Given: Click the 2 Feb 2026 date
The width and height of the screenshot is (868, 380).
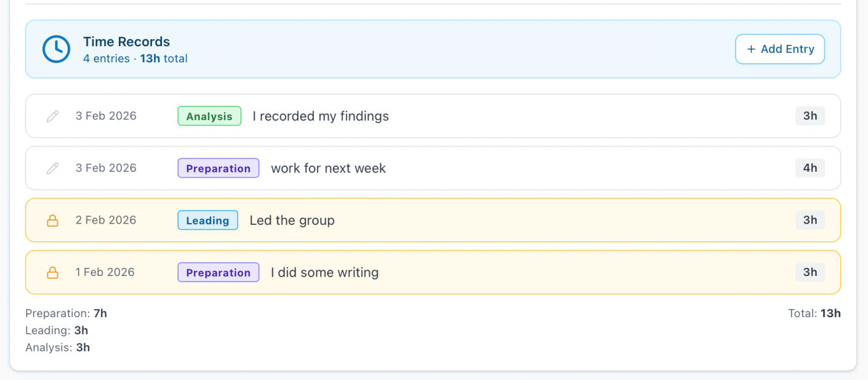Looking at the screenshot, I should [x=106, y=221].
